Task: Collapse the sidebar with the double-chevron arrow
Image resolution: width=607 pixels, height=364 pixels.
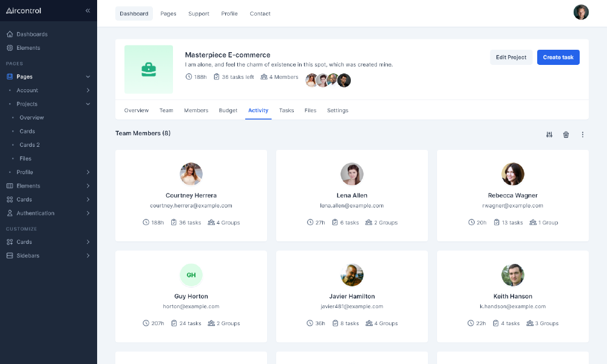Action: [x=87, y=10]
